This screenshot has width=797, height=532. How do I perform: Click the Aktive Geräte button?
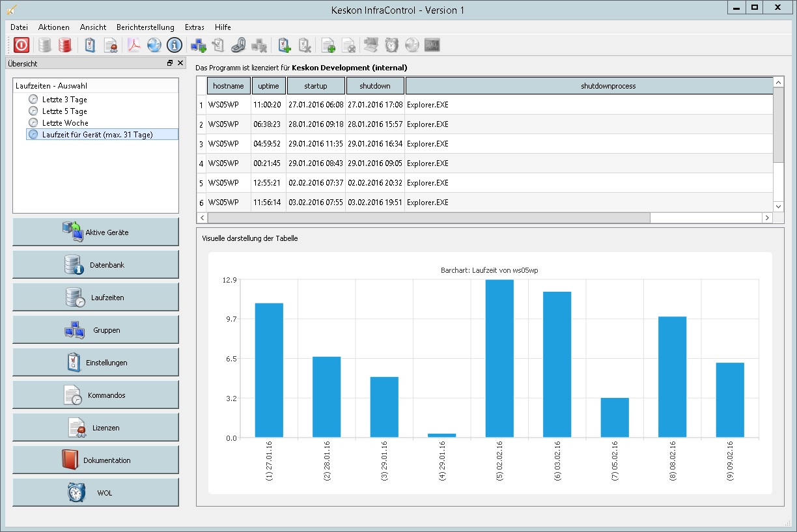click(x=96, y=232)
